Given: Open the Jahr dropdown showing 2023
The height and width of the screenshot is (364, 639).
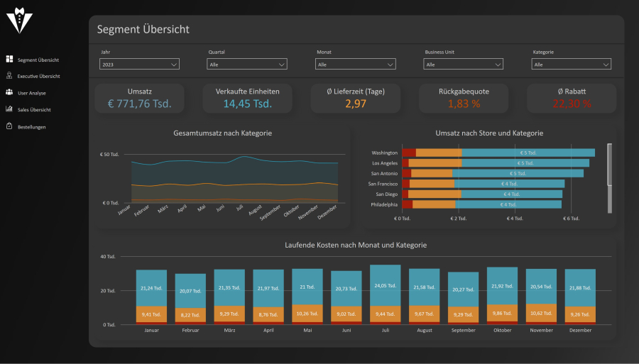Looking at the screenshot, I should [140, 65].
